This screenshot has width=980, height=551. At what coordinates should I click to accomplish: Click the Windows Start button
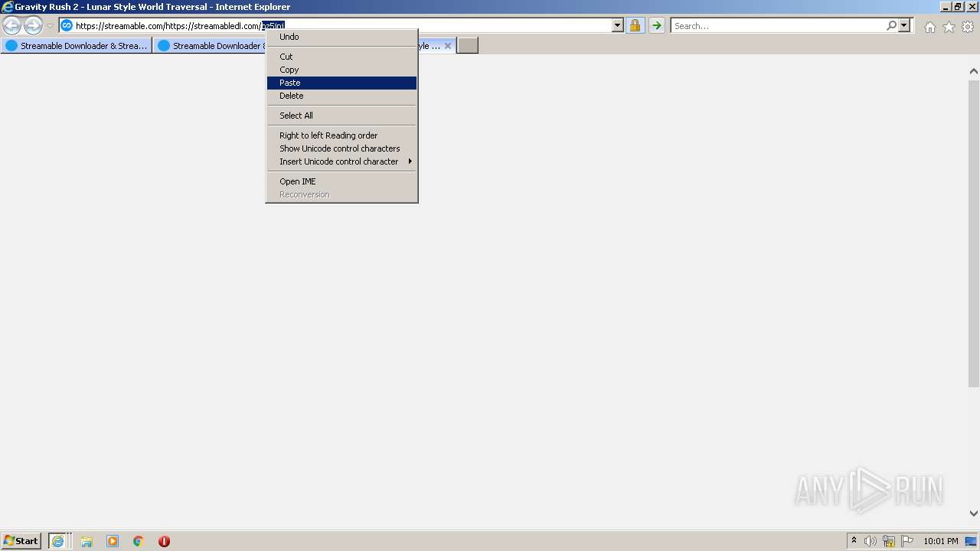click(x=21, y=540)
